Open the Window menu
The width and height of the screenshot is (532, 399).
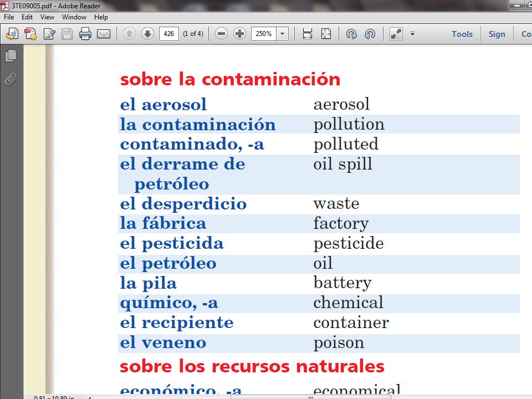coord(74,17)
